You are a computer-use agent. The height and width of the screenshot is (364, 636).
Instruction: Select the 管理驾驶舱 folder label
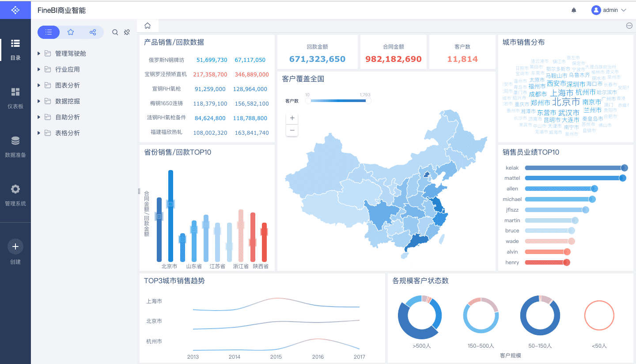pyautogui.click(x=71, y=53)
